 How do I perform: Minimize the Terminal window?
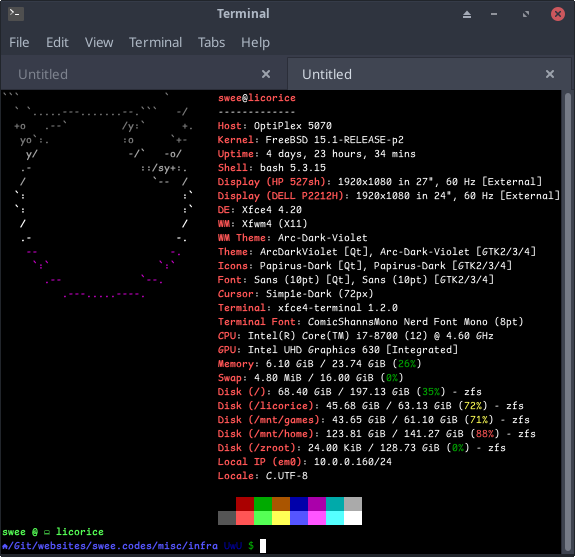[x=494, y=14]
